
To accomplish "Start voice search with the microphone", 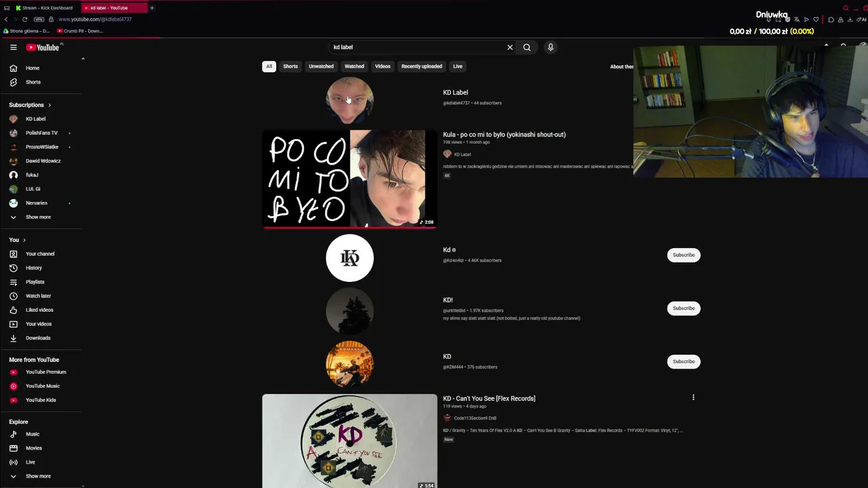I will pos(551,47).
